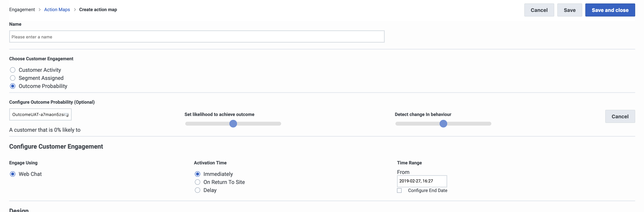The image size is (644, 212).
Task: Click the likelihood to achieve outcome slider handle
Action: 233,124
